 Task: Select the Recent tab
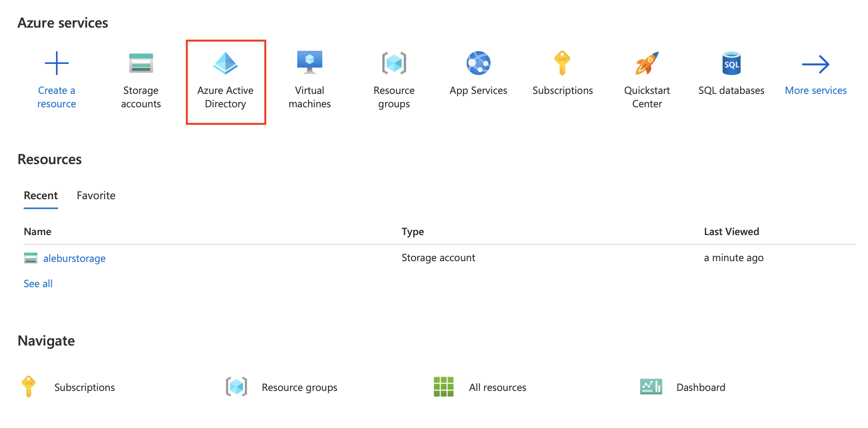[41, 196]
